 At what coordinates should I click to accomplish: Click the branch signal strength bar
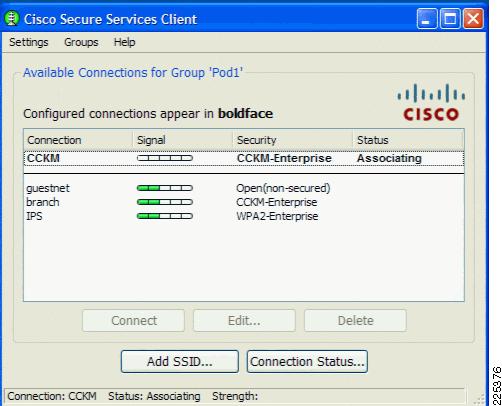(x=165, y=202)
